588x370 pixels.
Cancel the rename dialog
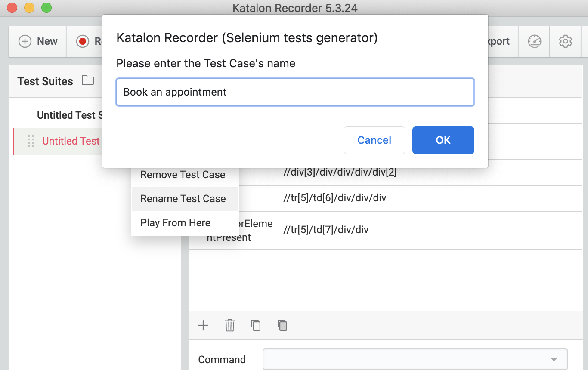coord(374,140)
